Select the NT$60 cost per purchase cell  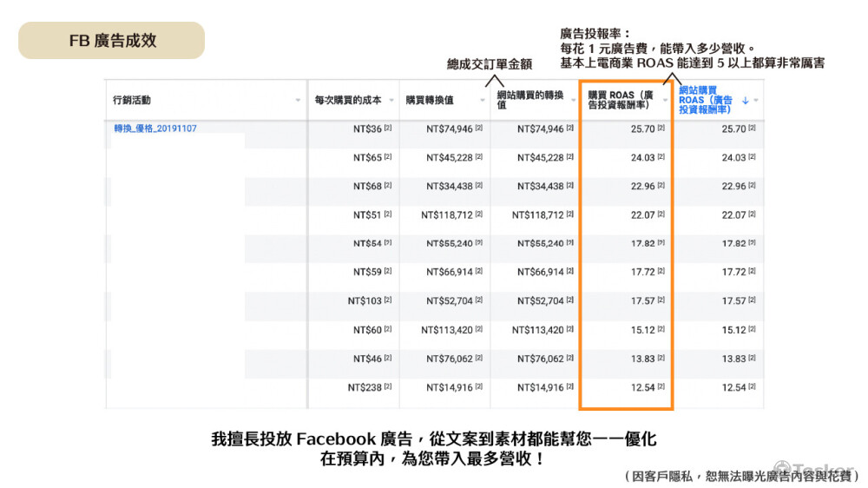(x=367, y=330)
